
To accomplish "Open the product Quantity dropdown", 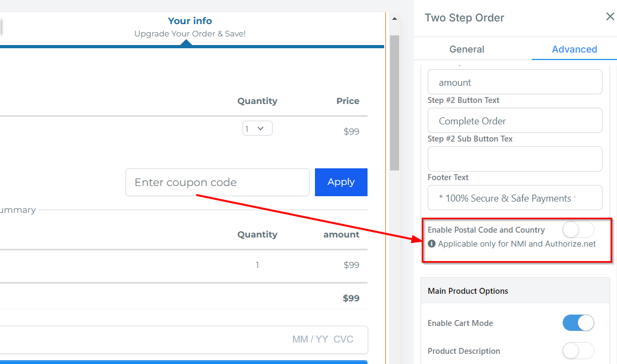I will pyautogui.click(x=258, y=129).
